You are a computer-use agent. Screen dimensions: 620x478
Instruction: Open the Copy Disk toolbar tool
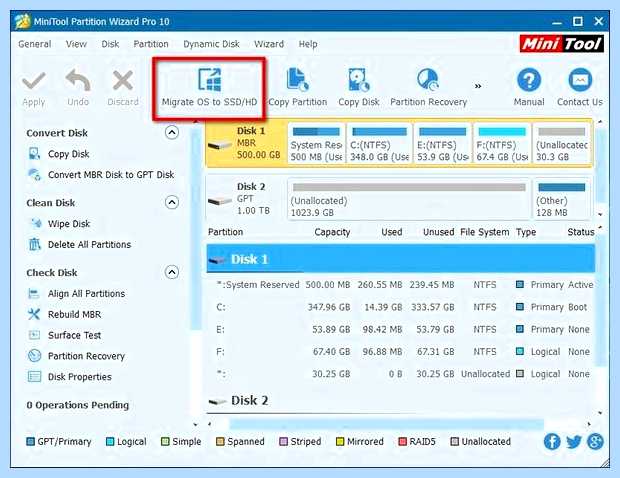tap(359, 88)
